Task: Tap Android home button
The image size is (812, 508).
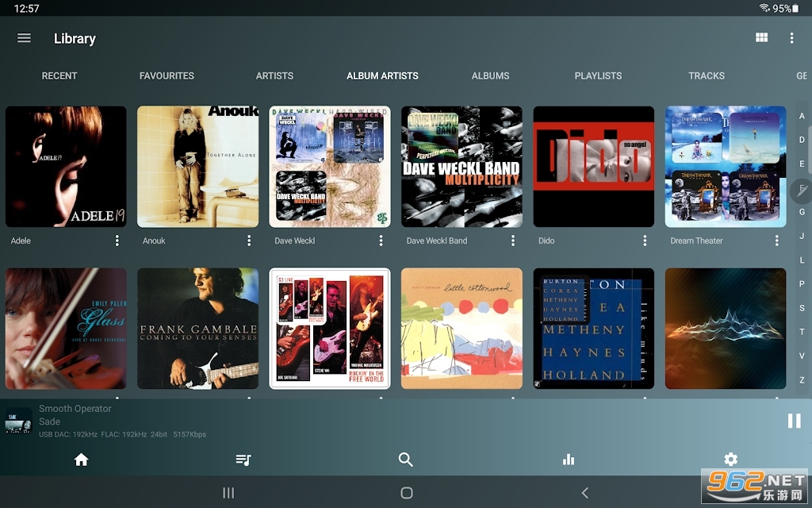Action: [x=407, y=492]
